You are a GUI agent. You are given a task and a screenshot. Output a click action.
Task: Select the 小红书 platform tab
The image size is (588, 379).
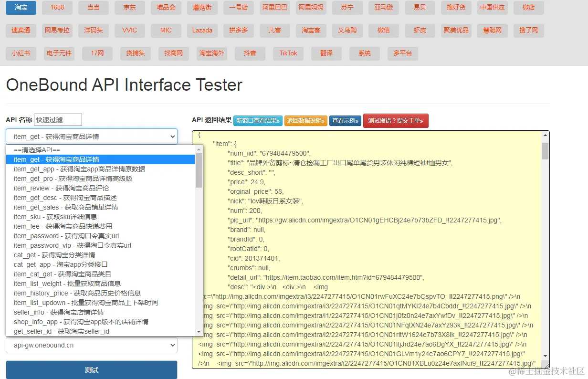click(x=21, y=53)
